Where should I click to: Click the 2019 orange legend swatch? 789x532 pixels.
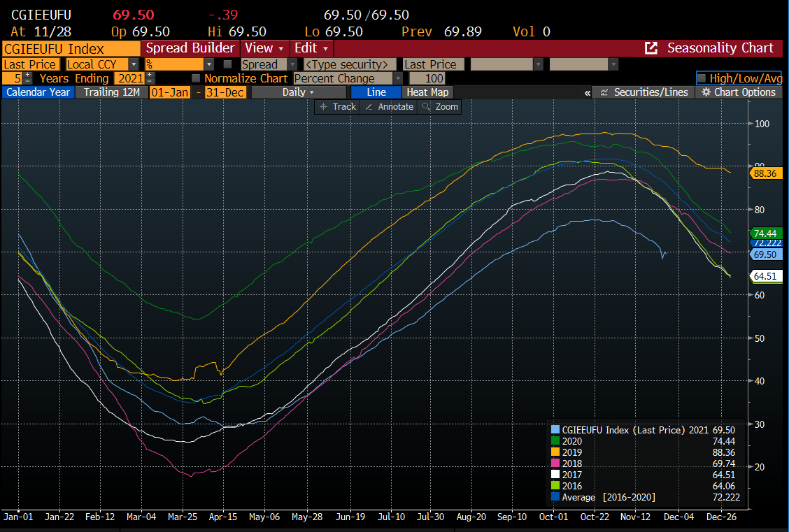click(555, 452)
